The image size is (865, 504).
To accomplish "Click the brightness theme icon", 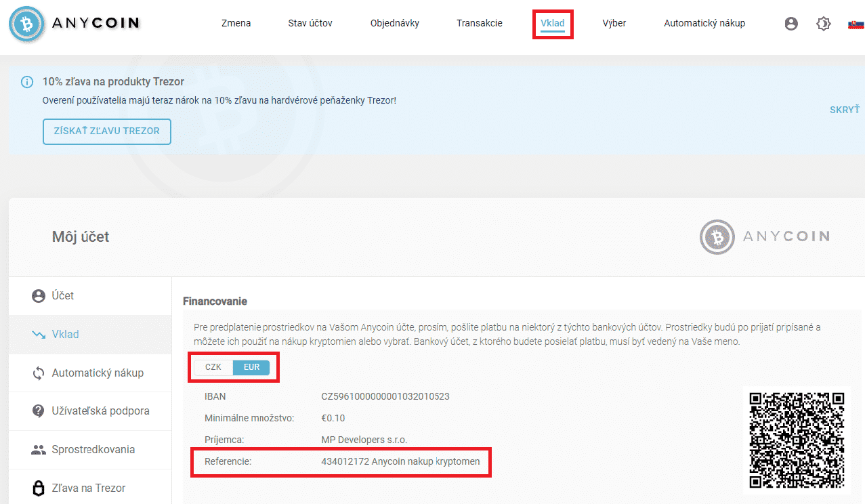I will tap(824, 24).
